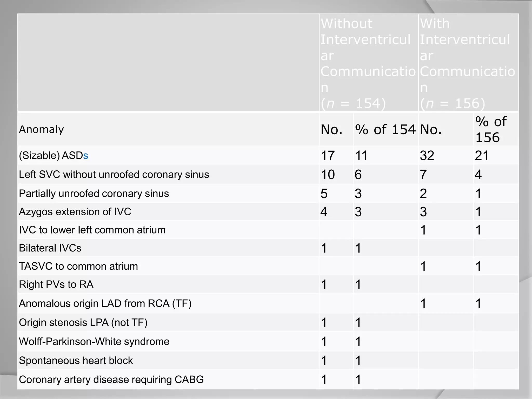Select Origin stenosis LPA row label
The image size is (532, 399).
(83, 323)
